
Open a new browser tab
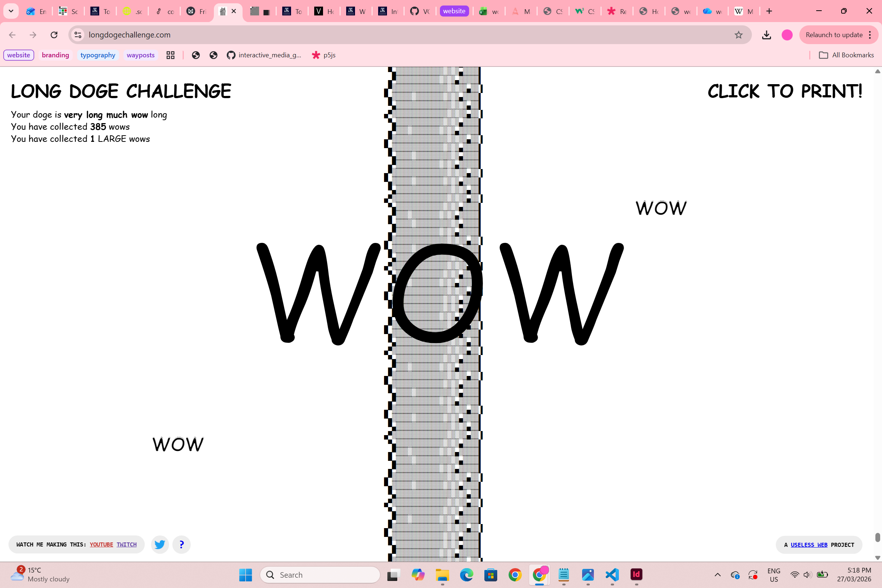click(x=769, y=11)
